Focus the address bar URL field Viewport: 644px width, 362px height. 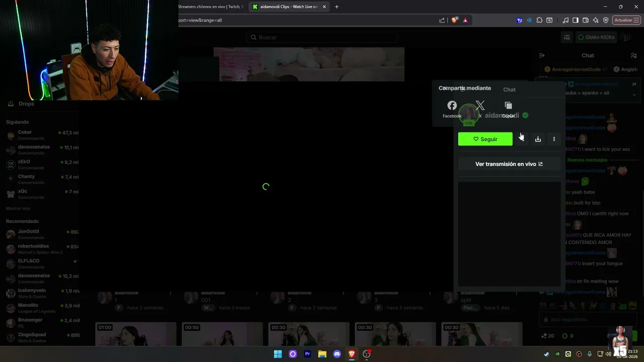[x=307, y=20]
